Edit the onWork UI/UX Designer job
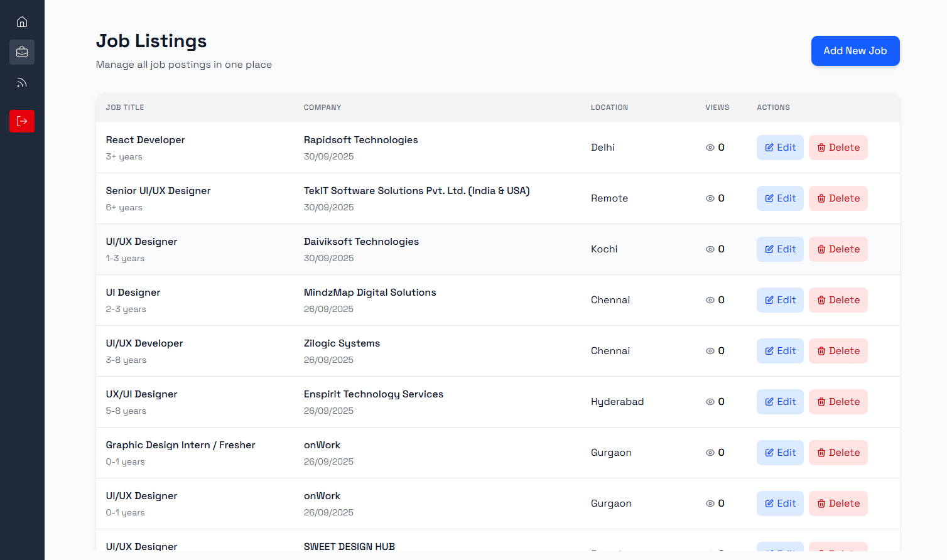Screen dimensions: 947x560 780,503
